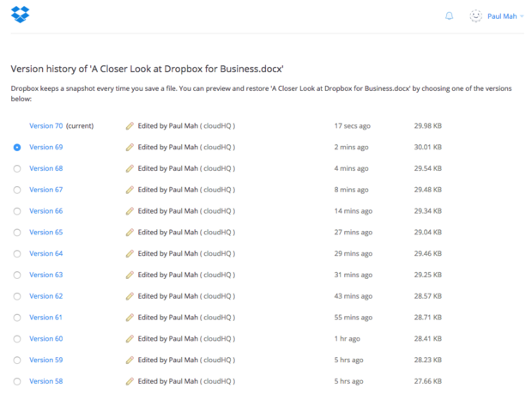Select the Version 63 radio button
The image size is (532, 394).
click(x=17, y=275)
